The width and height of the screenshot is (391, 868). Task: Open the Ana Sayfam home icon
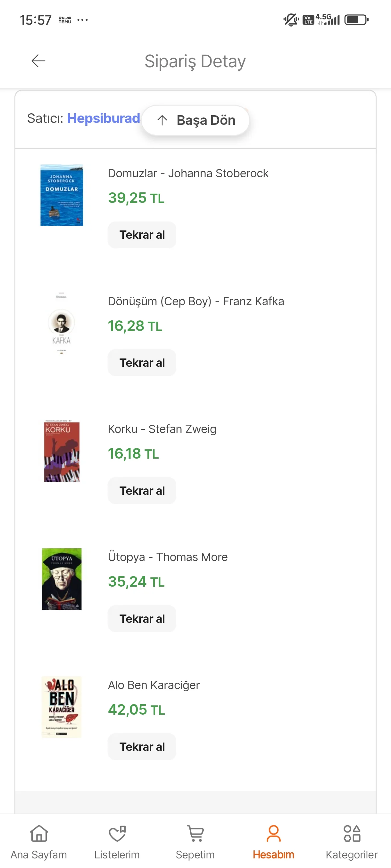tap(39, 833)
